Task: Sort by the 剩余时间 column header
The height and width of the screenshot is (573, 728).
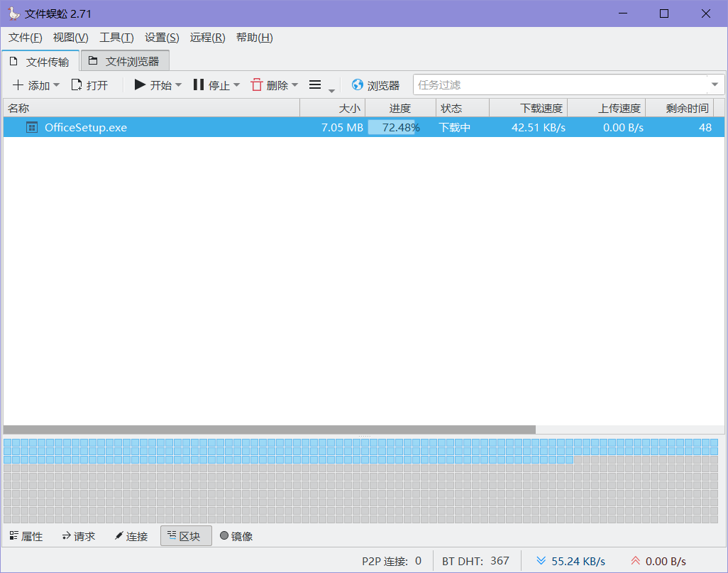Action: tap(680, 108)
